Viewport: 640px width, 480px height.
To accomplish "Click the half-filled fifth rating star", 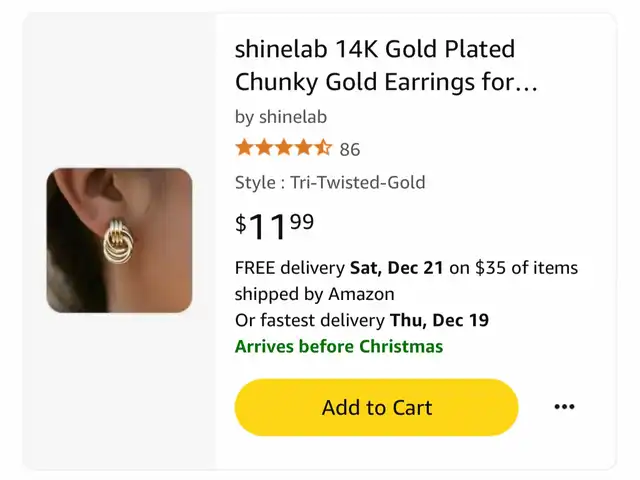I will coord(323,149).
